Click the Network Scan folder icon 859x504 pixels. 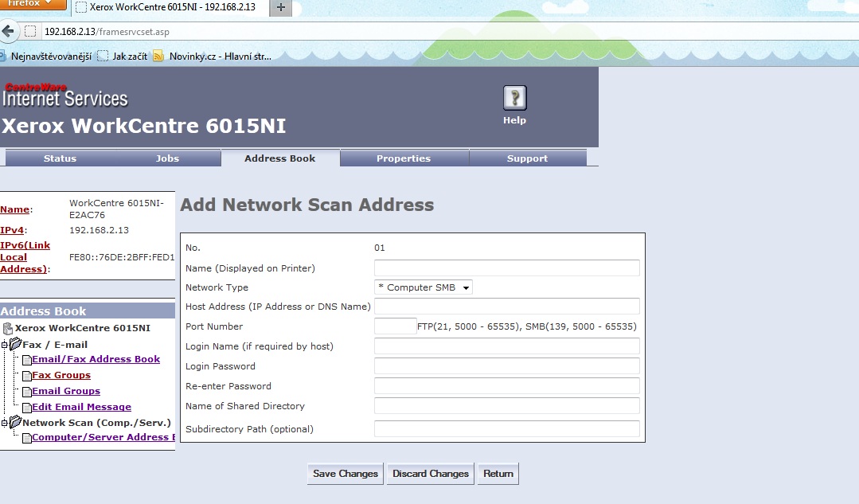(x=15, y=422)
